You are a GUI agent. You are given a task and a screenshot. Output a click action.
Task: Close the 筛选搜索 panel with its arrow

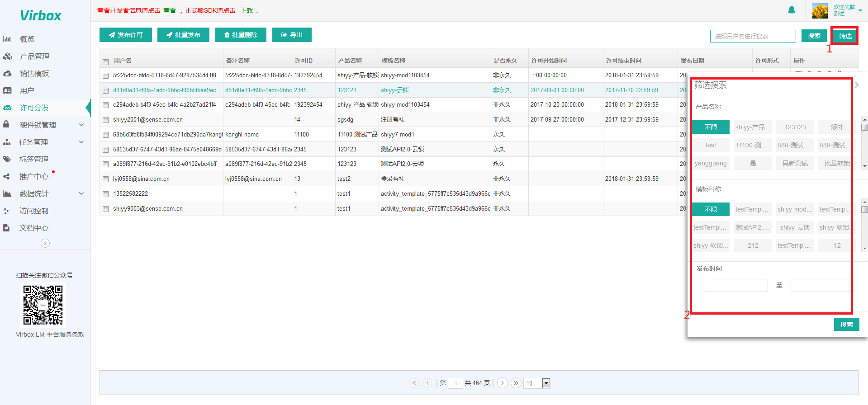pyautogui.click(x=857, y=85)
